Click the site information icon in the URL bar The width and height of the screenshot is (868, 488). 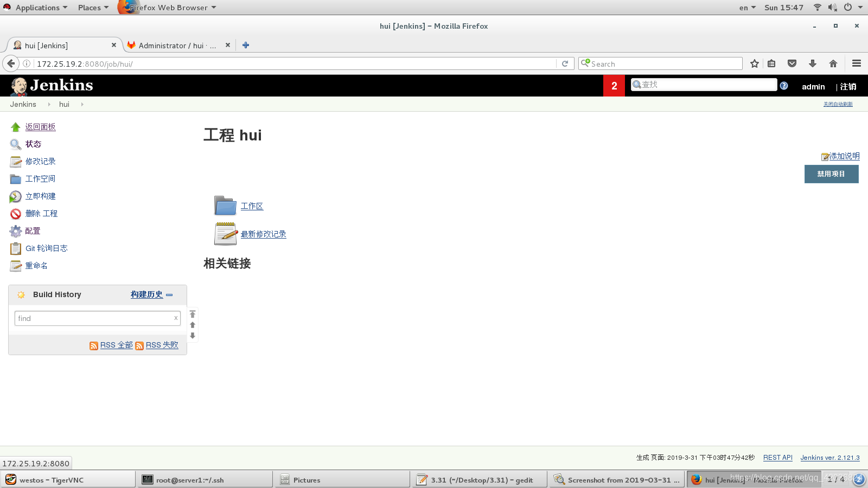tap(26, 63)
